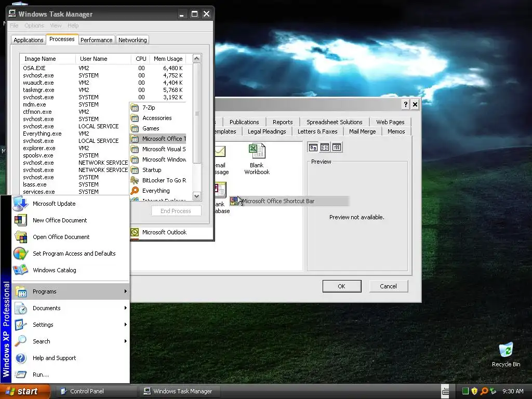Click Windows Task Manager taskbar button
Screen dimensions: 532x399
(x=180, y=391)
